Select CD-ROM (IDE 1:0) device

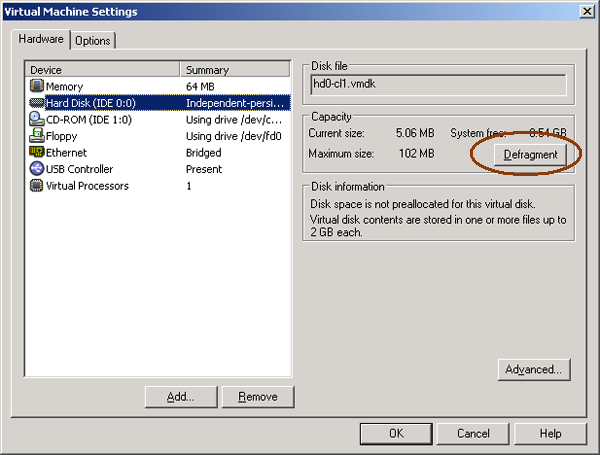(x=89, y=120)
